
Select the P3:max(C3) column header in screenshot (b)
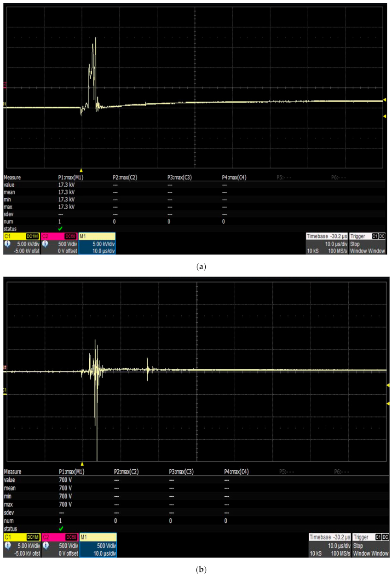pyautogui.click(x=182, y=472)
